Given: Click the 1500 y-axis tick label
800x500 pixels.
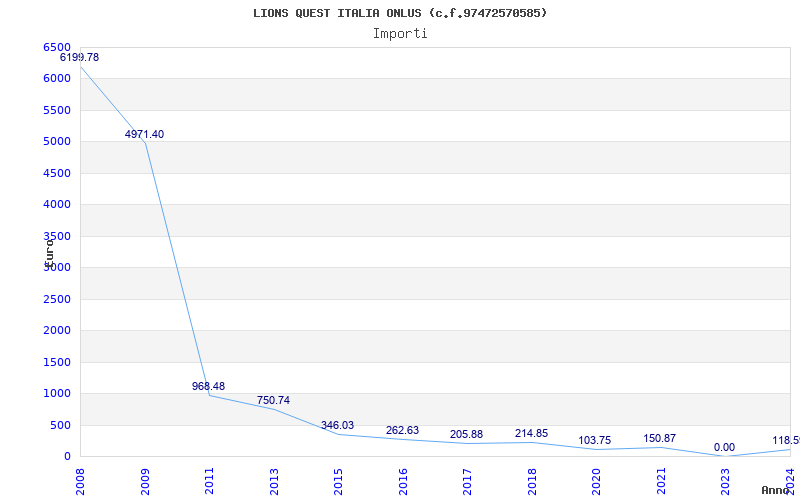Looking at the screenshot, I should (x=57, y=362).
